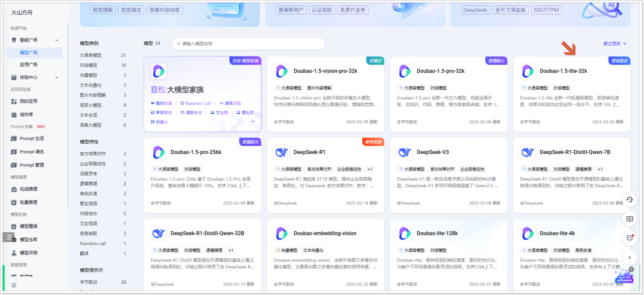This screenshot has width=644, height=295.
Task: Click the DeepSeek-R1-Distill-Qwen-7B whale logo
Action: click(x=528, y=152)
